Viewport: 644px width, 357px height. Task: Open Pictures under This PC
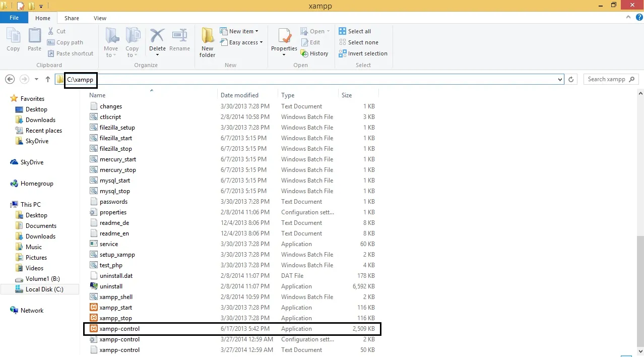pyautogui.click(x=31, y=258)
